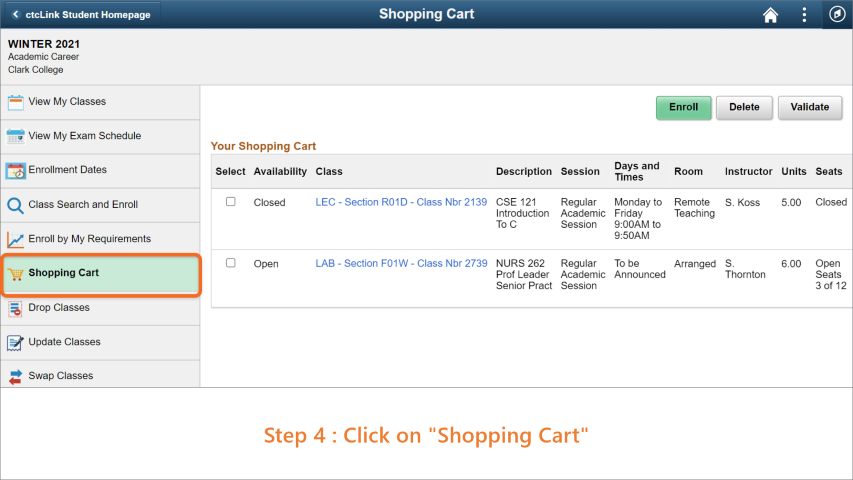This screenshot has width=853, height=480.
Task: Click the Swap Classes arrows icon
Action: pyautogui.click(x=15, y=376)
